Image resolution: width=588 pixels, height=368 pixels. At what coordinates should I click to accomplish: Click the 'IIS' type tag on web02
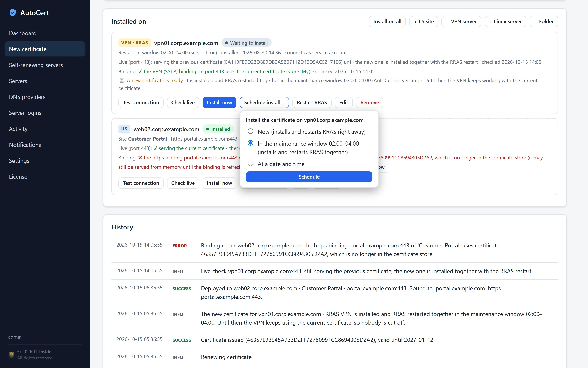124,129
